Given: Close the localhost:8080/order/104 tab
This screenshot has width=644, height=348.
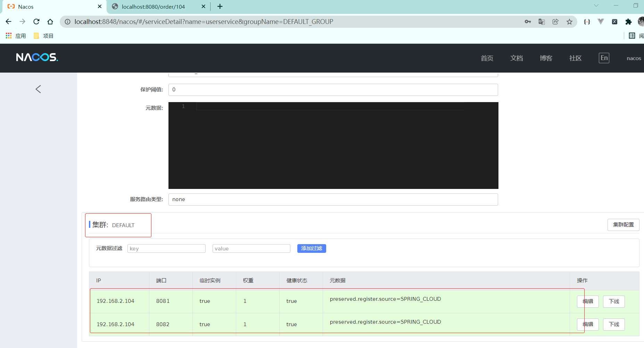Looking at the screenshot, I should coord(204,7).
